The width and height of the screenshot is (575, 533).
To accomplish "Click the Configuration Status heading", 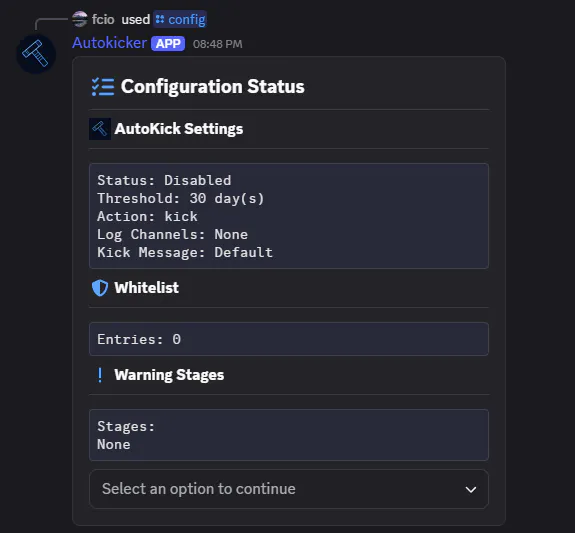I will click(x=213, y=87).
